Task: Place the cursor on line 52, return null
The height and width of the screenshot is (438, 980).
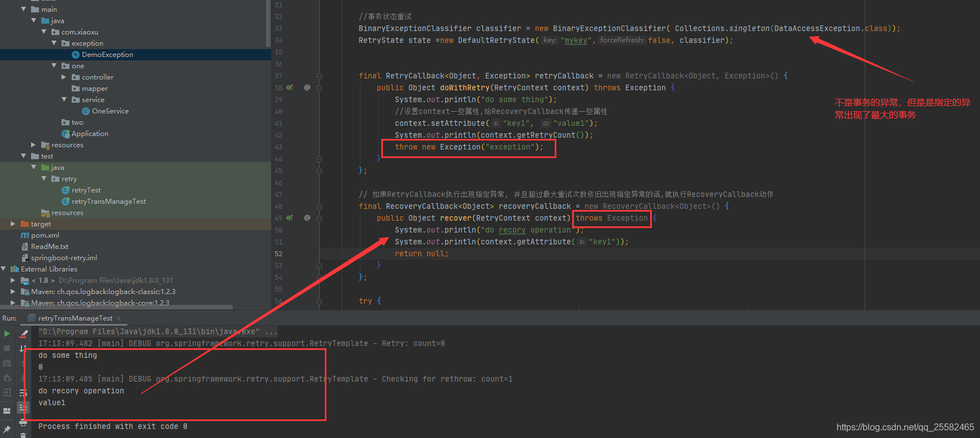Action: [421, 253]
